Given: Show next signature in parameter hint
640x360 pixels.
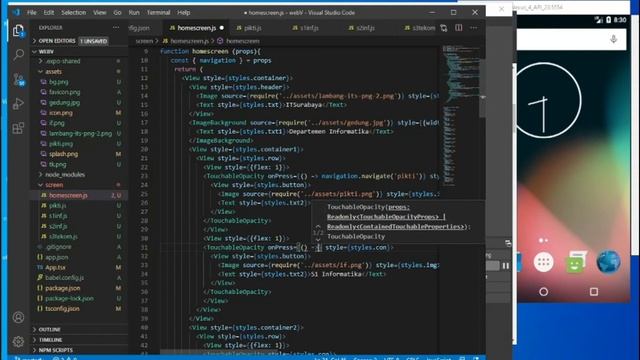Looking at the screenshot, I should pyautogui.click(x=318, y=240).
